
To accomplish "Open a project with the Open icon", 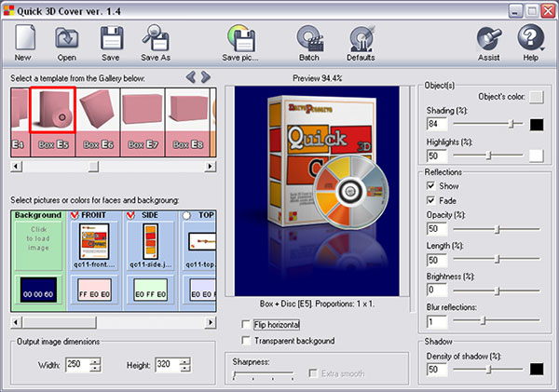I will click(67, 38).
